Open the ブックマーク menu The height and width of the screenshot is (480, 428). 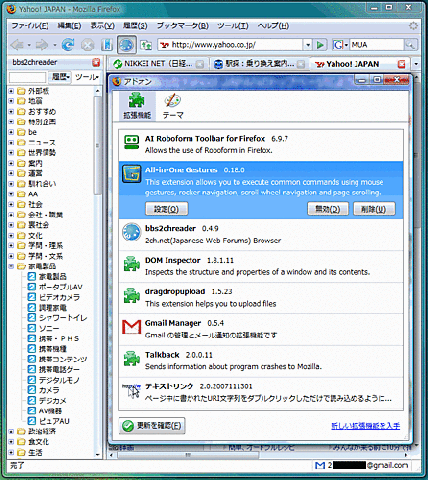point(183,26)
